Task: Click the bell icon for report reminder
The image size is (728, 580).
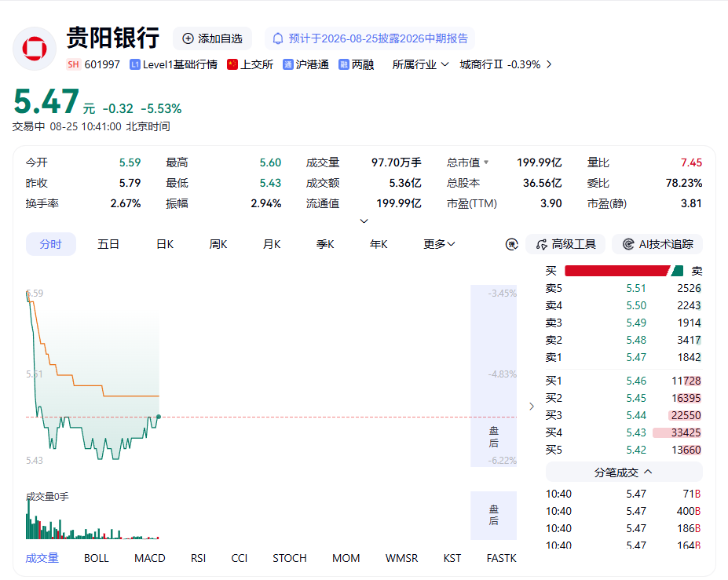Action: 278,38
